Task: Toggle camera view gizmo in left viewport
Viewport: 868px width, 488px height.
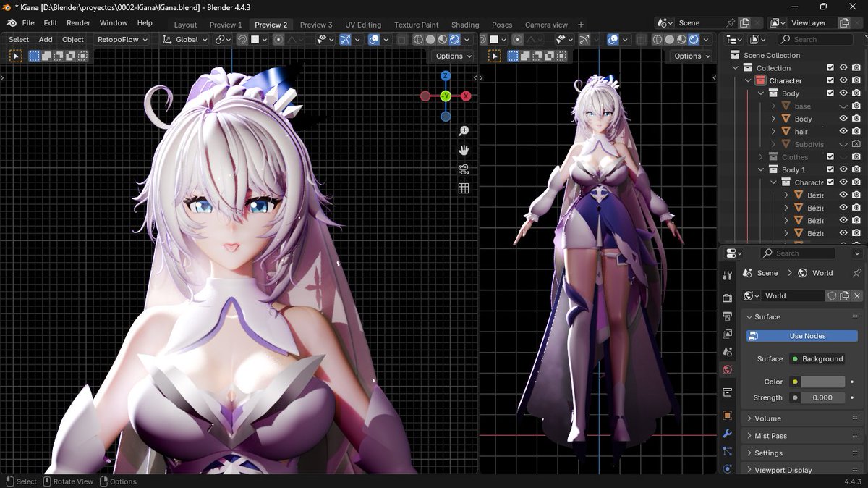Action: [x=464, y=169]
